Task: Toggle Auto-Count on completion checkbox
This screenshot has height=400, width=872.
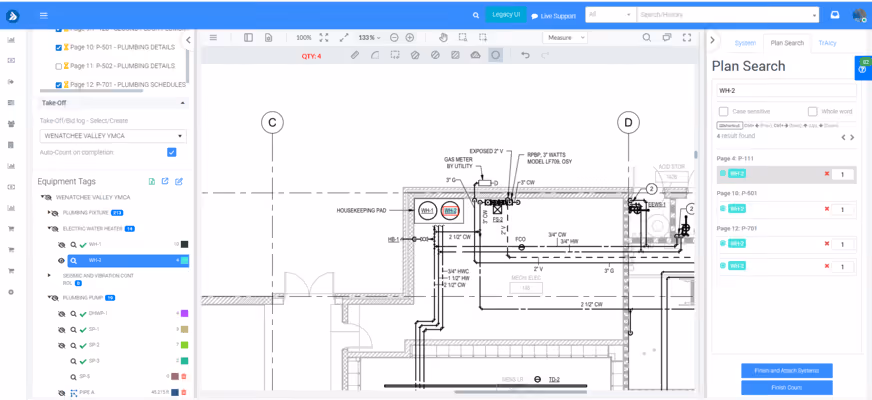Action: click(x=172, y=152)
